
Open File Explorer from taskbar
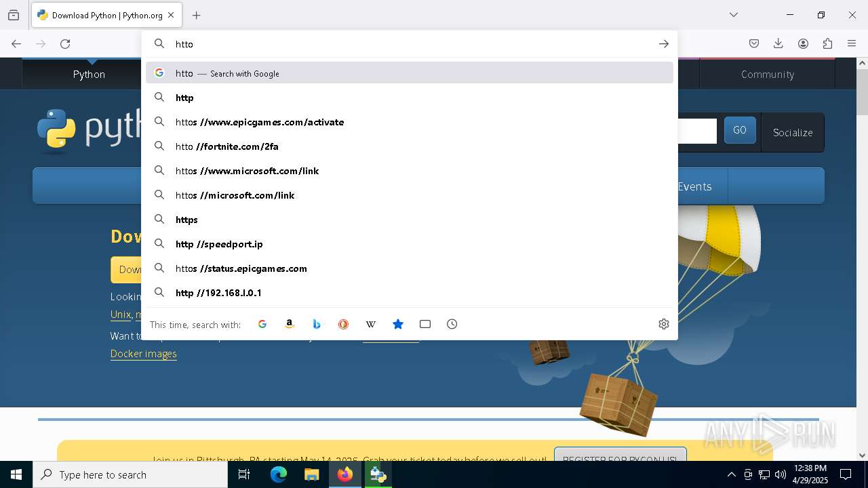312,474
